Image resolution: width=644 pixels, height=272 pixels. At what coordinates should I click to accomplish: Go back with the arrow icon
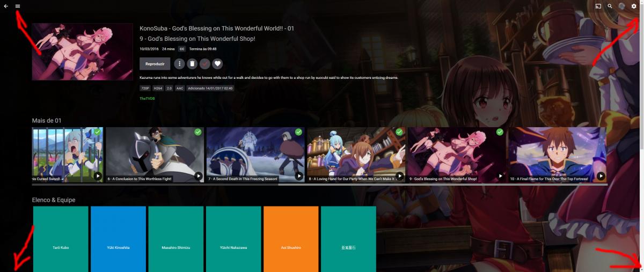tap(6, 6)
